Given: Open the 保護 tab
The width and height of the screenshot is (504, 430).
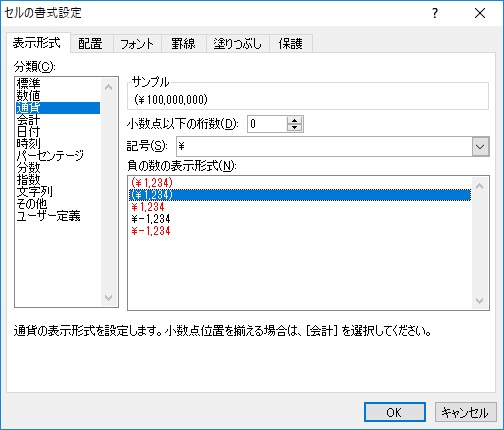Looking at the screenshot, I should [291, 44].
